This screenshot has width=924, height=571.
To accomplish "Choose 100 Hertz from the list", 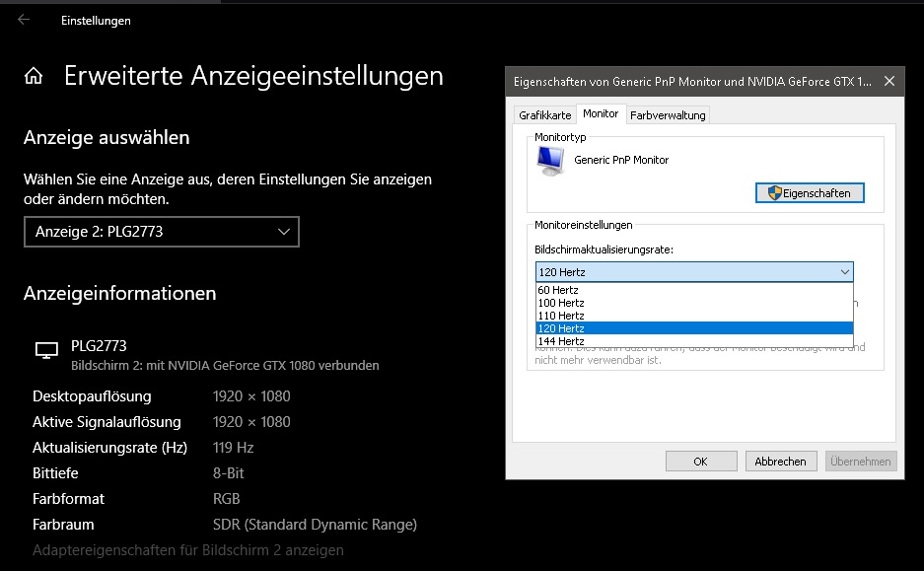I will pyautogui.click(x=694, y=303).
